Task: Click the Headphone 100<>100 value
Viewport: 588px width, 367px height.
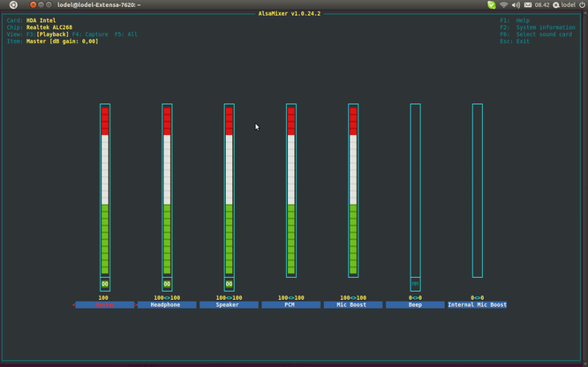Action: (167, 297)
